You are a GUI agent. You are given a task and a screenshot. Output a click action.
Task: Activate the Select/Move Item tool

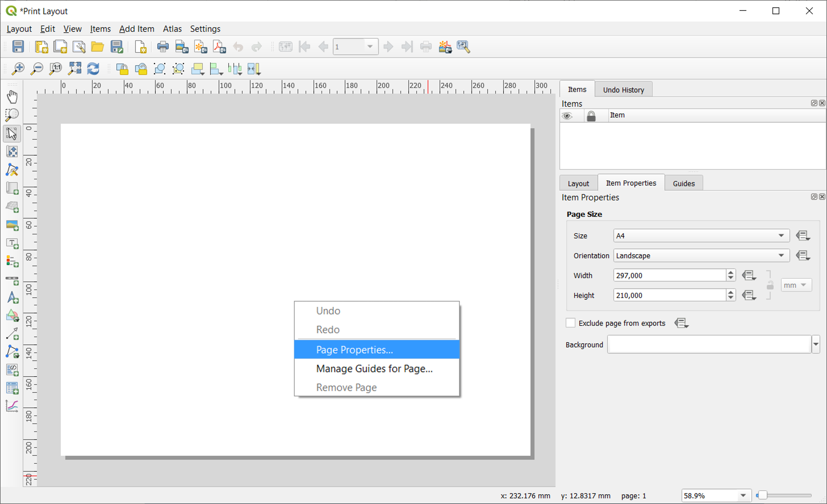(x=12, y=133)
